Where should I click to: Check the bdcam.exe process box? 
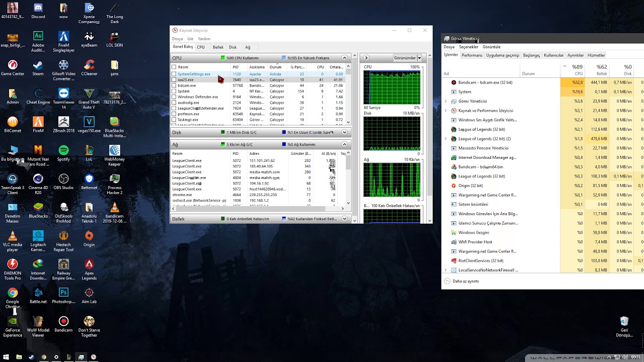(x=174, y=85)
